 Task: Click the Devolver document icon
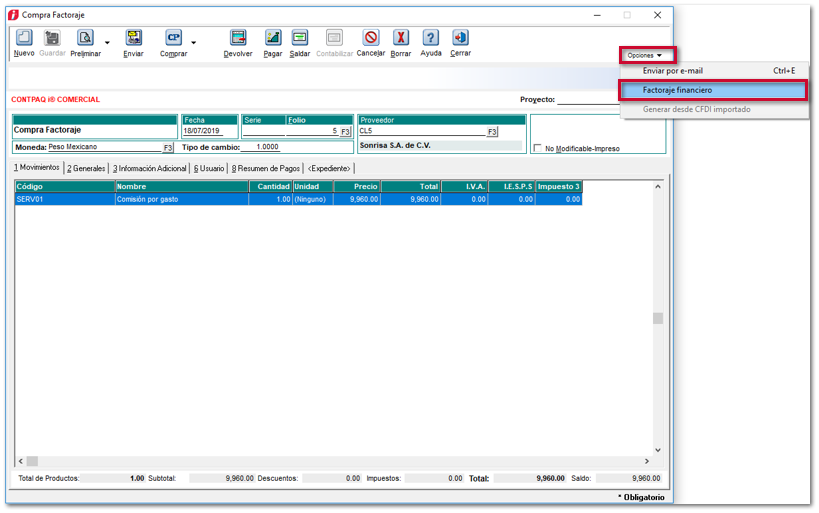click(238, 38)
